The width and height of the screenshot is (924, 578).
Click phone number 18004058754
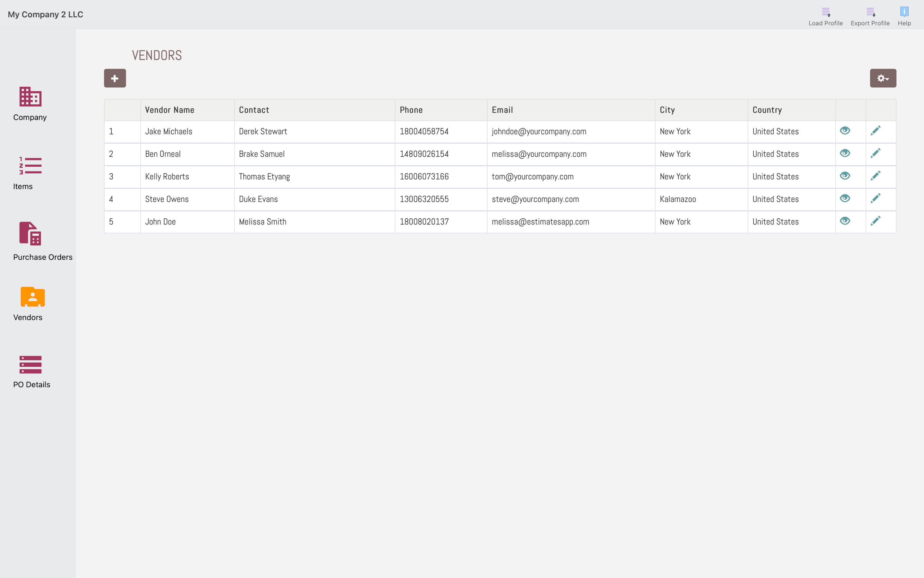[x=424, y=132]
